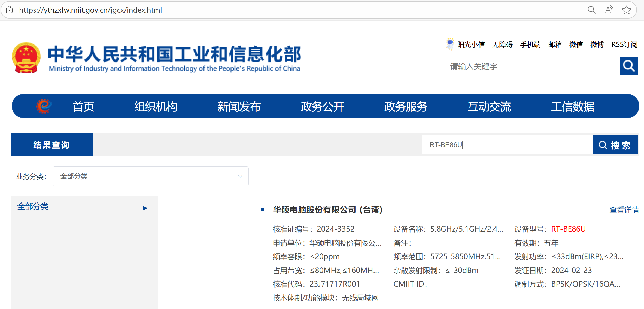Click the 阳光小信 robot mascot icon

click(x=450, y=44)
